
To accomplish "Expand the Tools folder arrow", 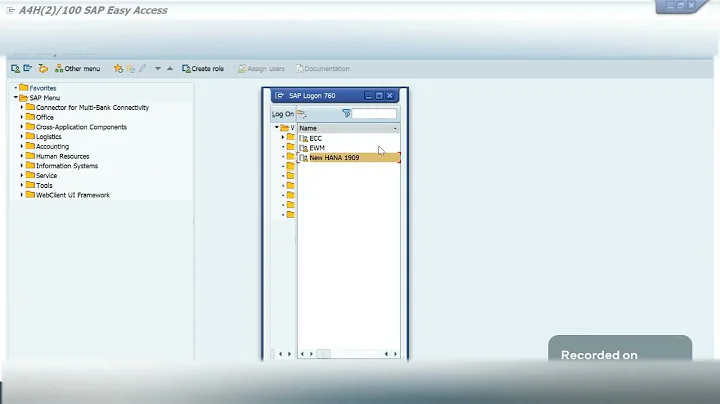I will (22, 185).
